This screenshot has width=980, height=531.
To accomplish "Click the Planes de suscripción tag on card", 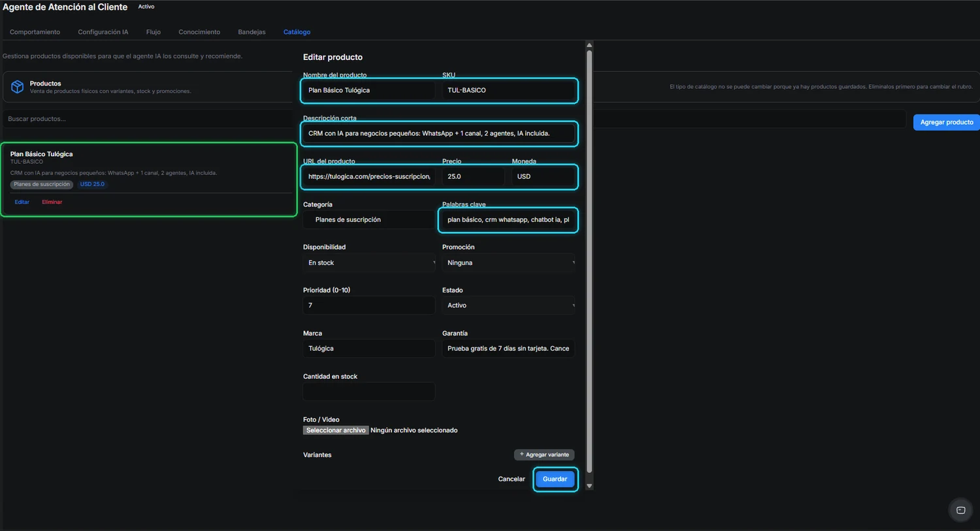I will pos(42,184).
